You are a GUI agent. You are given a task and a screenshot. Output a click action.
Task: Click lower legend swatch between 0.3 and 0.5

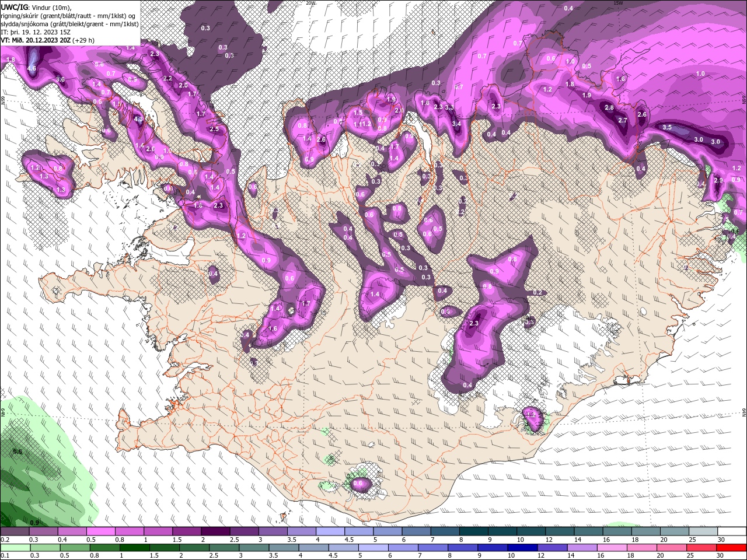[x=46, y=547]
